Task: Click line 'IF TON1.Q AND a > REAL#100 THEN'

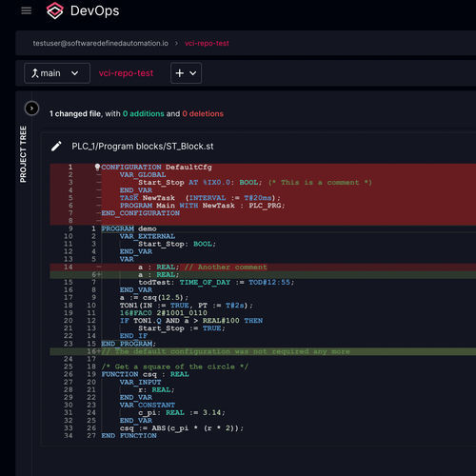Action: coord(191,321)
